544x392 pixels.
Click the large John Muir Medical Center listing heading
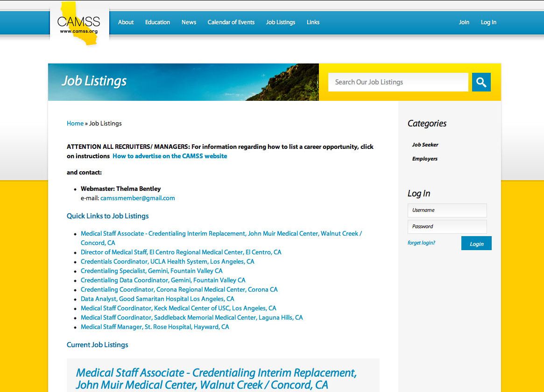pyautogui.click(x=216, y=379)
